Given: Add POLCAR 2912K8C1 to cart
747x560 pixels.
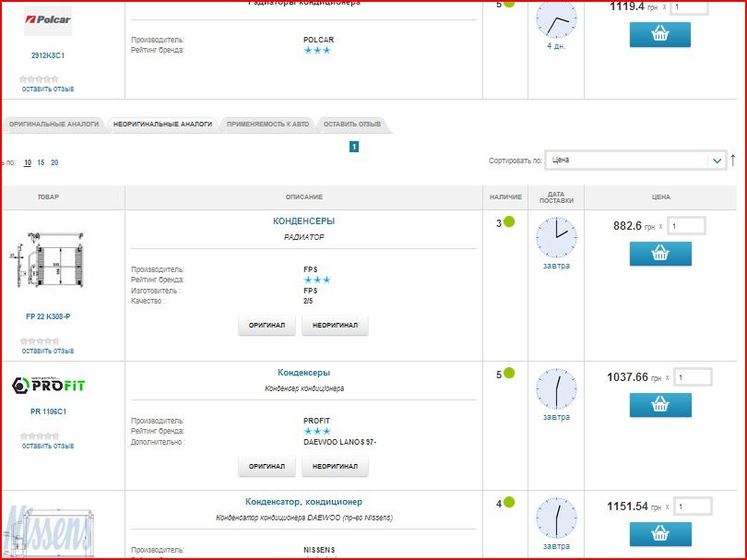Looking at the screenshot, I should (x=659, y=34).
